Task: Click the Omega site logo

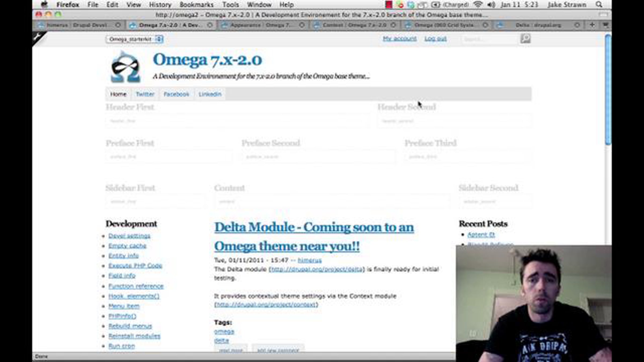Action: pyautogui.click(x=125, y=67)
